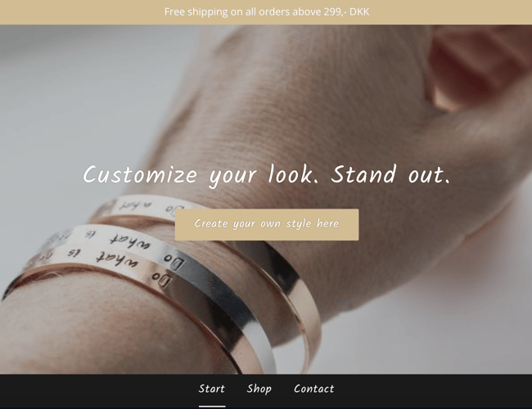Click the black navigation bar left of Start
This screenshot has width=532, height=409.
[98, 391]
